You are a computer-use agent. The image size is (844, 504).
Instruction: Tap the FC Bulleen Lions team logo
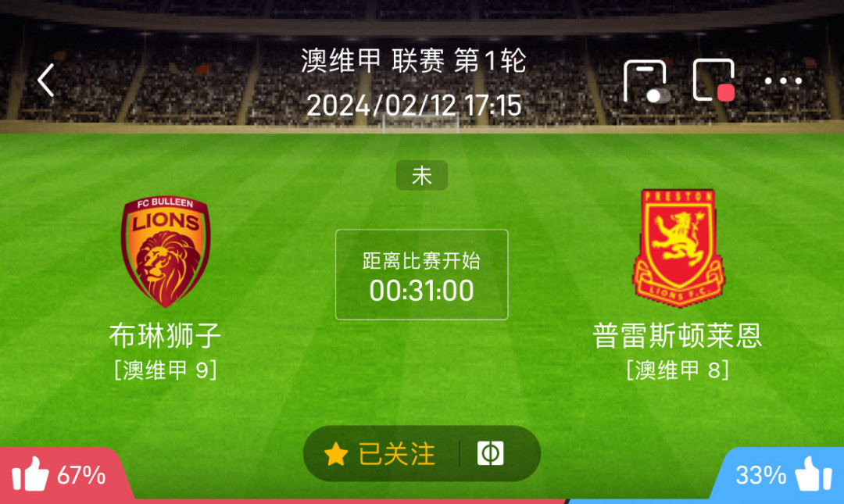point(165,252)
